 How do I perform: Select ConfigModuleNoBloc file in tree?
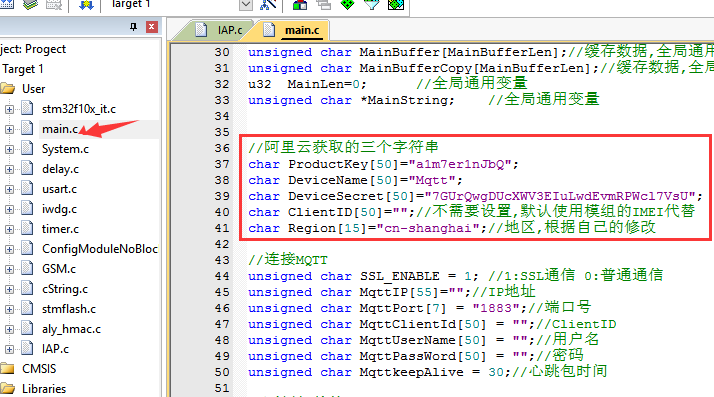pyautogui.click(x=100, y=249)
